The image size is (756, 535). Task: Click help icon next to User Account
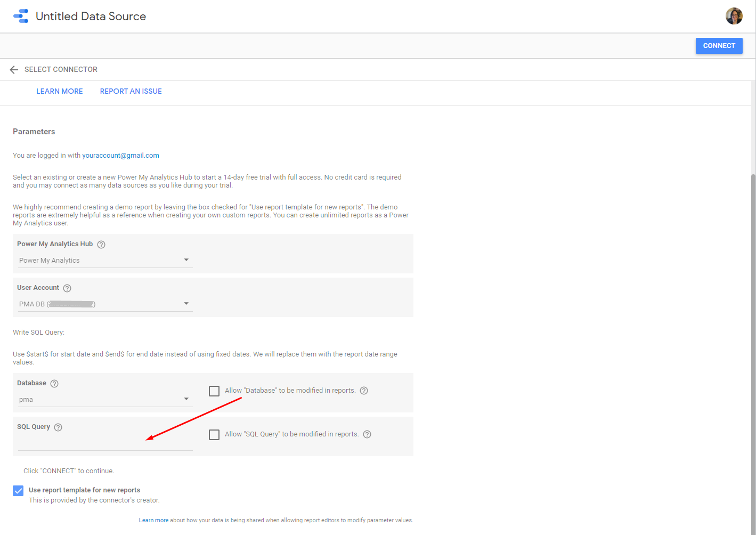click(67, 288)
